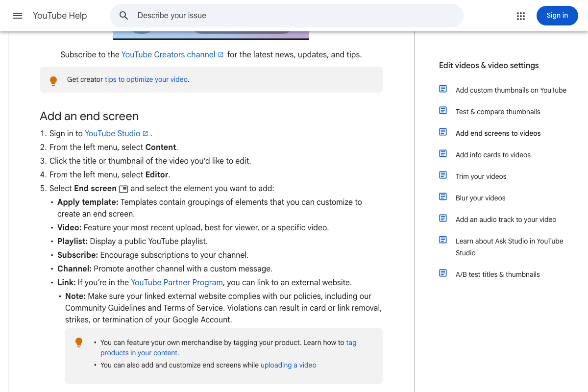Viewport: 588px width, 392px height.
Task: Open A/B test titles & thumbnails article
Action: click(497, 274)
